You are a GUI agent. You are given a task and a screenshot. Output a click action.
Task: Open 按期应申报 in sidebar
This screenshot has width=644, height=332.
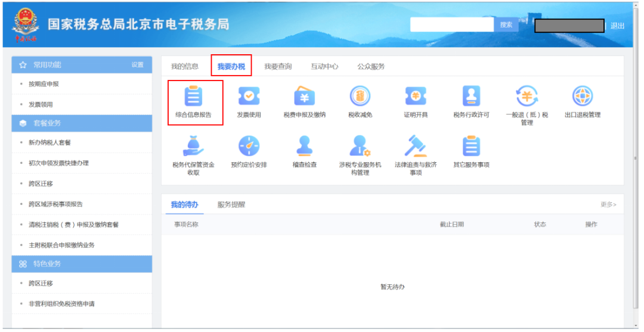click(44, 83)
